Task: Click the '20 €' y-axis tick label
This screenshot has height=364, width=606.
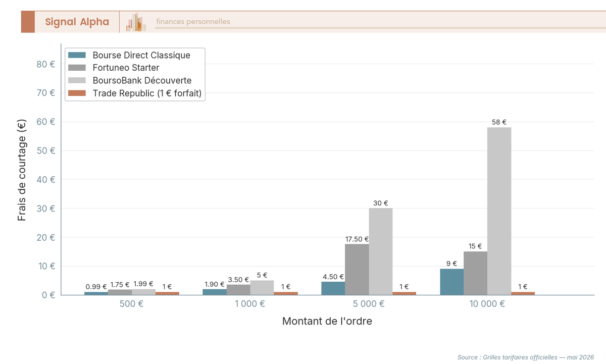Action: point(46,237)
